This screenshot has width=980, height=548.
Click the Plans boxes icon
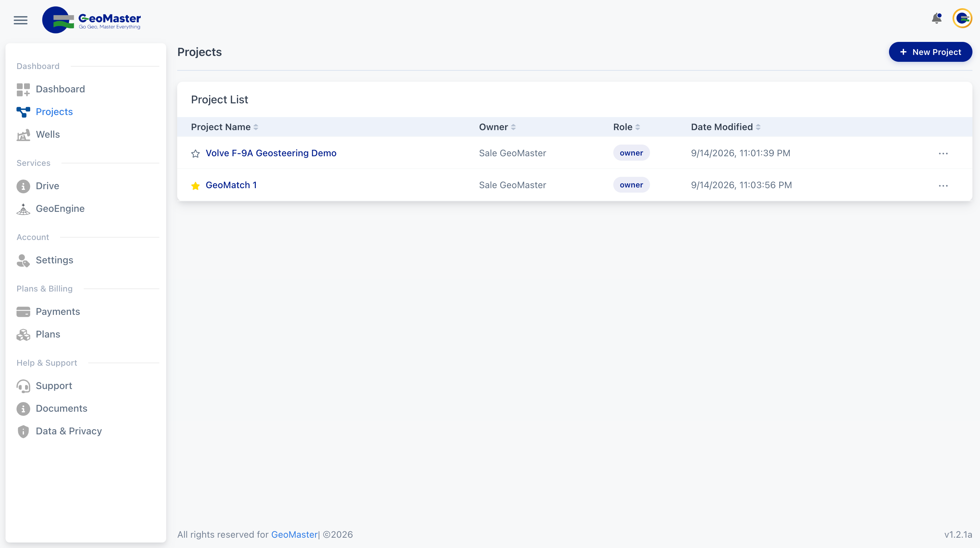(23, 335)
